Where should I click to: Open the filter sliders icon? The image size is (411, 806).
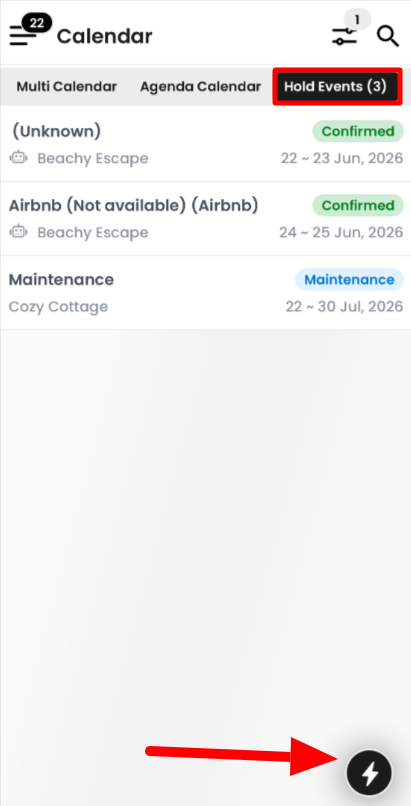pos(344,36)
